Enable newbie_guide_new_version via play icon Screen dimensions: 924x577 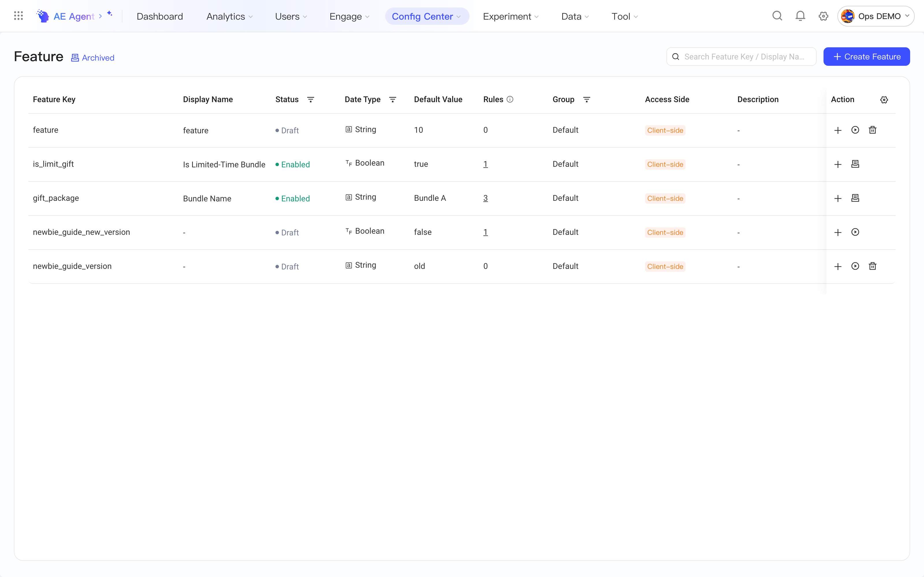(855, 232)
